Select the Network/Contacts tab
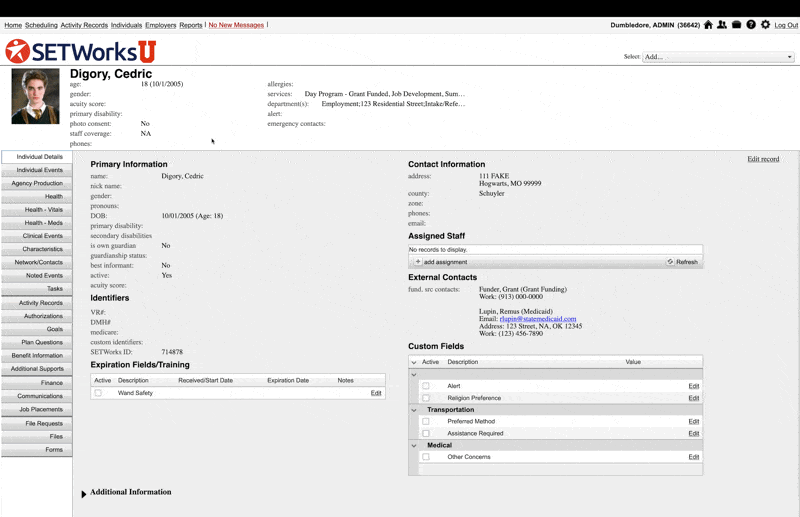 [x=37, y=262]
